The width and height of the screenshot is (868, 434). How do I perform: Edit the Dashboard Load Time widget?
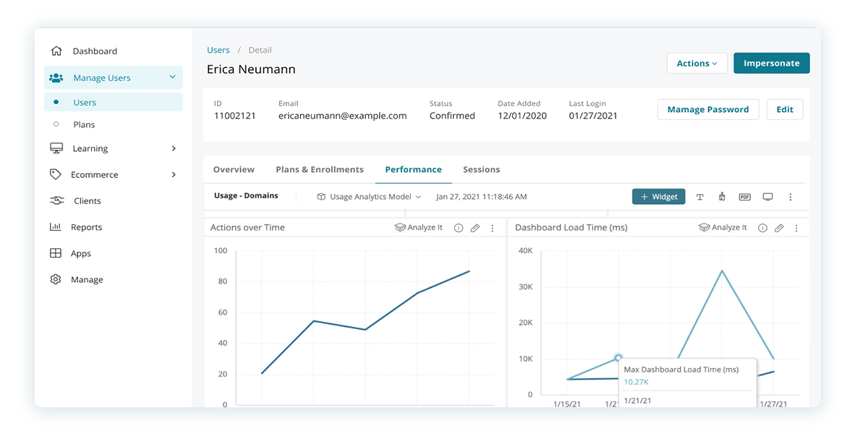(779, 228)
